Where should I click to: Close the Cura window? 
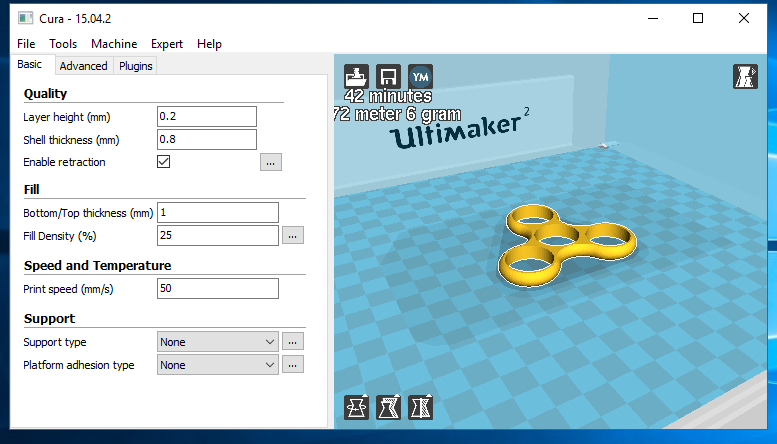pyautogui.click(x=743, y=18)
